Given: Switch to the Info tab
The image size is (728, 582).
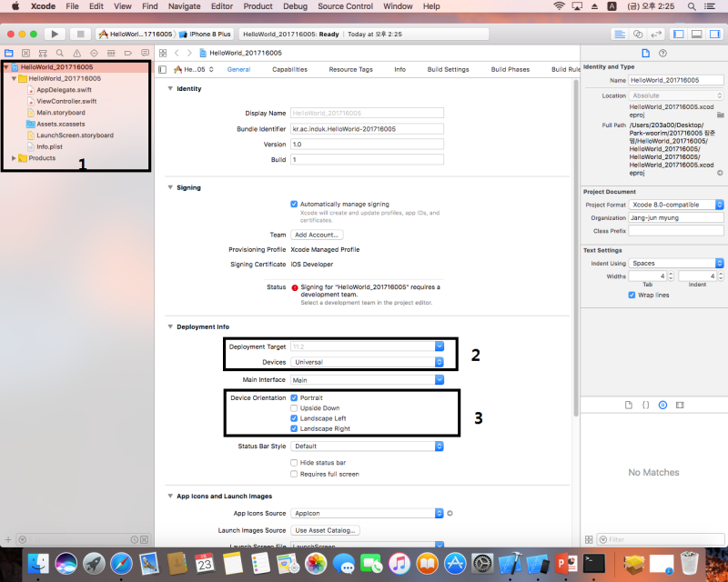Looking at the screenshot, I should [x=399, y=70].
